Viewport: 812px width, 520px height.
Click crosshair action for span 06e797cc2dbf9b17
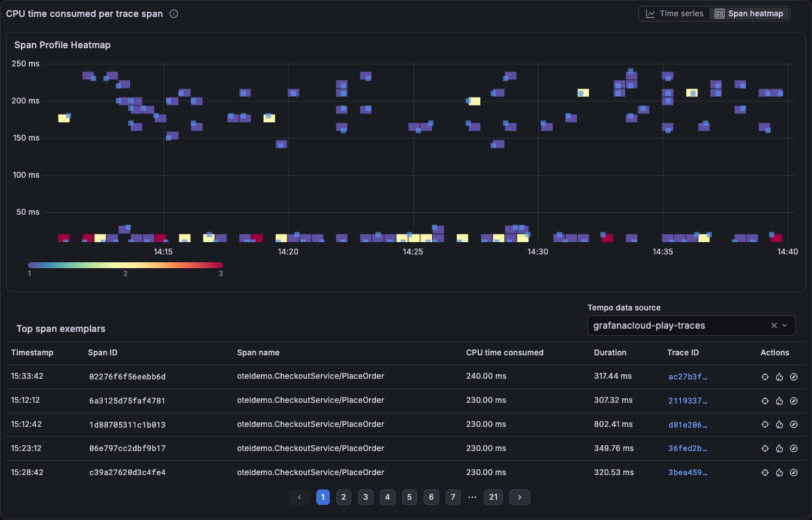tap(765, 448)
